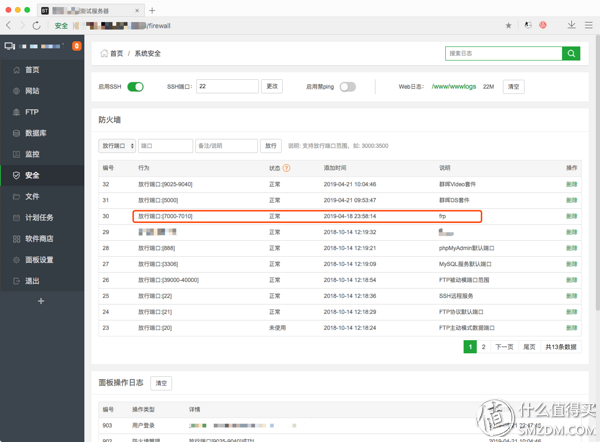600x442 pixels.
Task: Click 清空 beside 面板操作日志
Action: pos(161,383)
